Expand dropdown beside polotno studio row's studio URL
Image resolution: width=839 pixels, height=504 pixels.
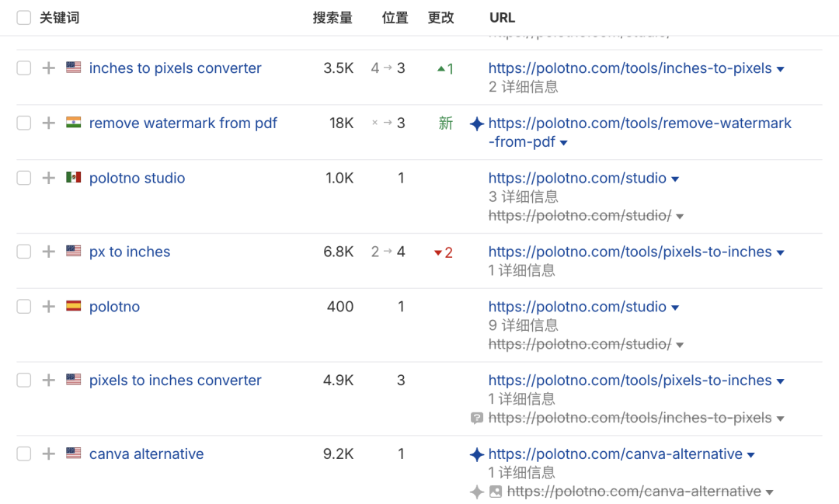pyautogui.click(x=675, y=179)
